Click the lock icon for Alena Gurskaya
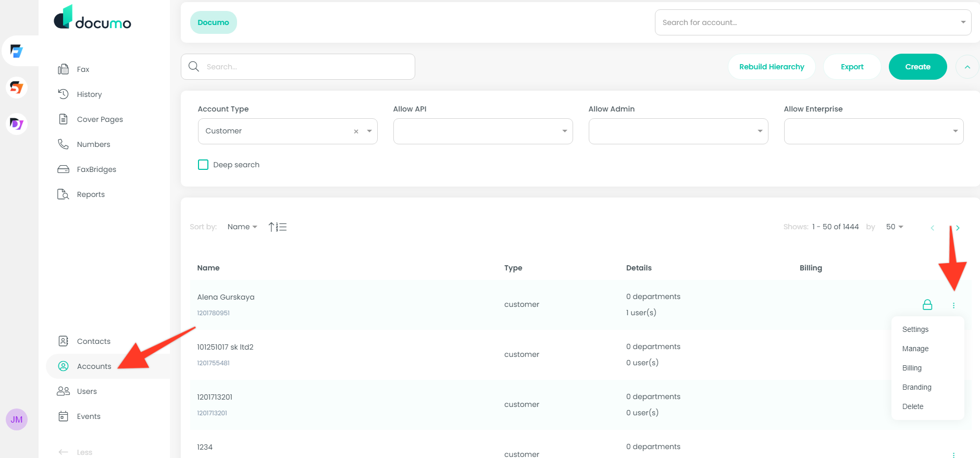 (x=927, y=305)
